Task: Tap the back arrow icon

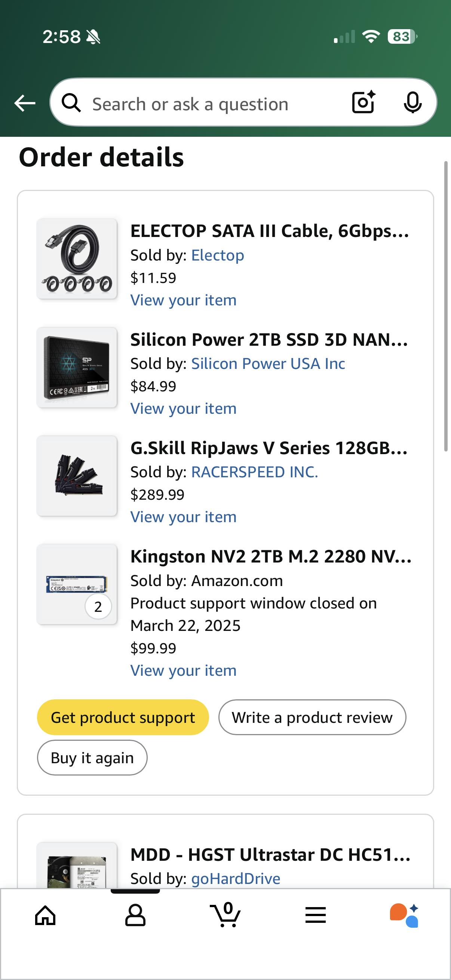Action: point(25,103)
